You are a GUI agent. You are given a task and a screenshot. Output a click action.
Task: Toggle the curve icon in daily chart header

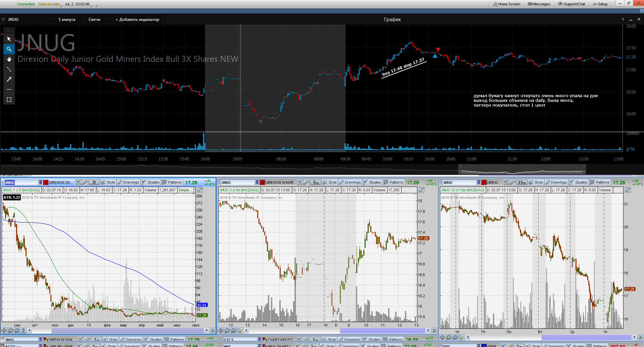pyautogui.click(x=200, y=190)
